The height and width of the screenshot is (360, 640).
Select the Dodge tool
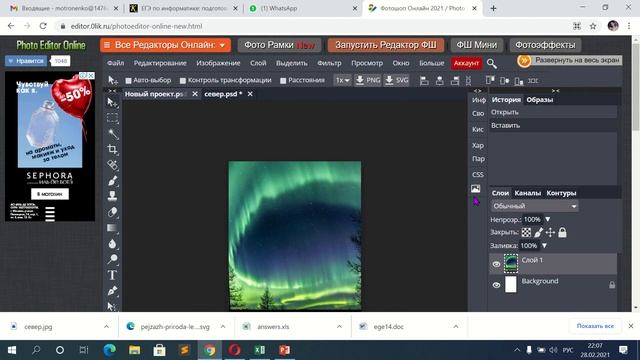coord(112,259)
